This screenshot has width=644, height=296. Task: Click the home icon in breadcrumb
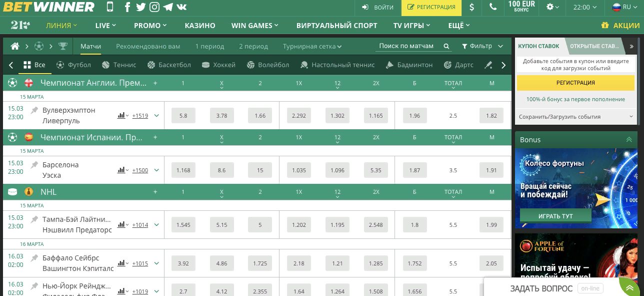coord(15,46)
